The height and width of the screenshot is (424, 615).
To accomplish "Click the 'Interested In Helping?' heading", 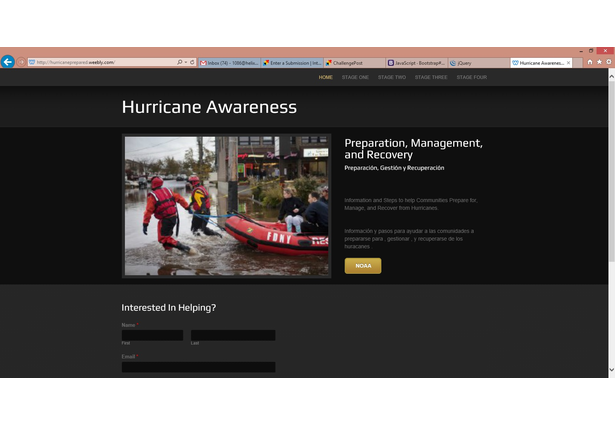I will pyautogui.click(x=169, y=308).
